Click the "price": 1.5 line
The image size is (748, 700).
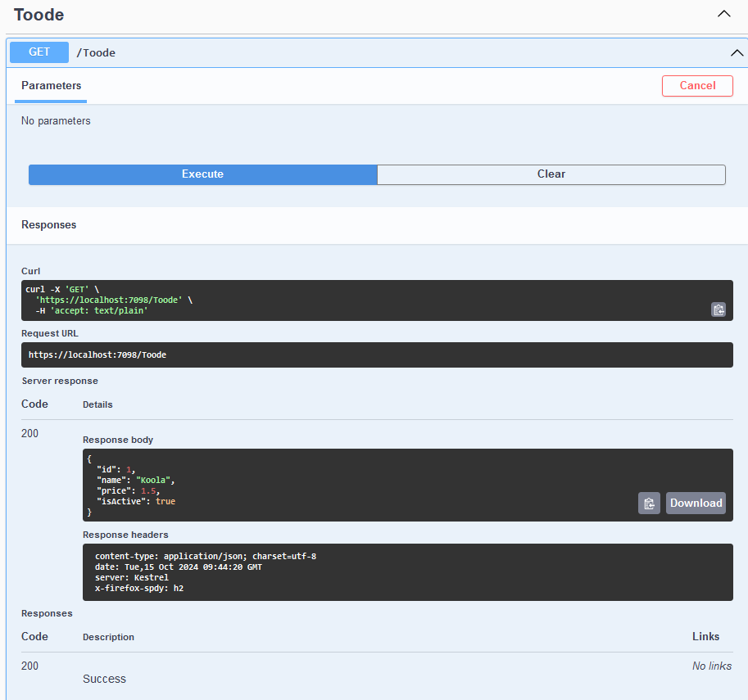[x=128, y=490]
